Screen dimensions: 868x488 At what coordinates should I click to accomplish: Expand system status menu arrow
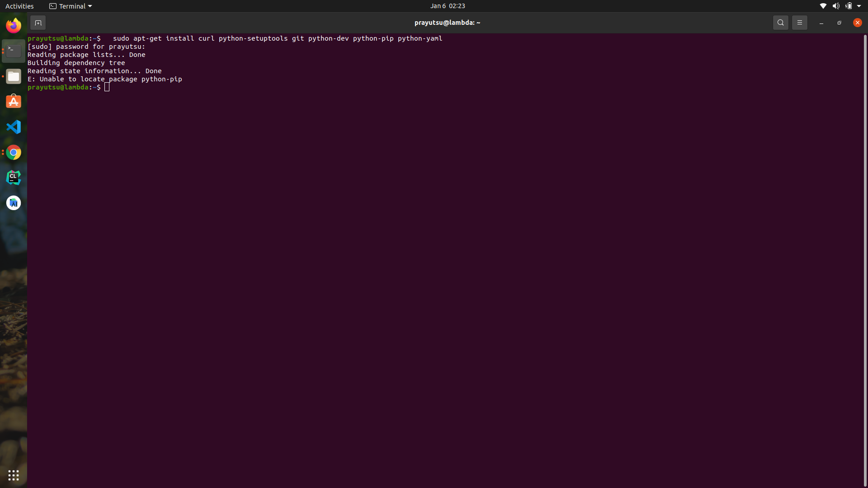point(859,6)
